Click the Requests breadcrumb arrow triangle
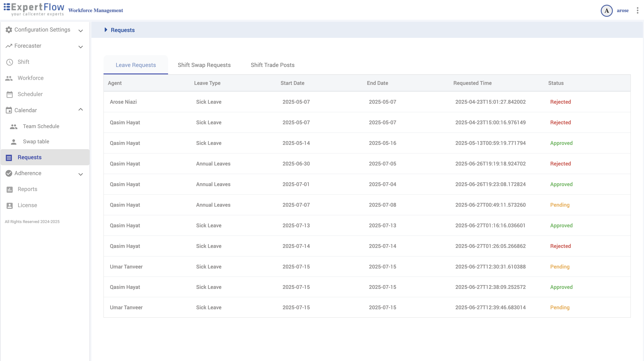Screen dimensions: 644x361 pos(106,30)
